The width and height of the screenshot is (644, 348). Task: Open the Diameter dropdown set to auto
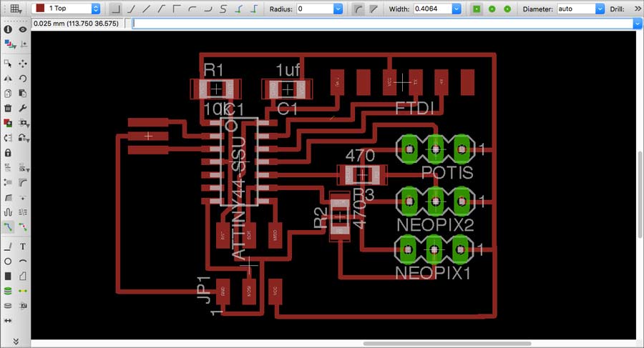(600, 9)
